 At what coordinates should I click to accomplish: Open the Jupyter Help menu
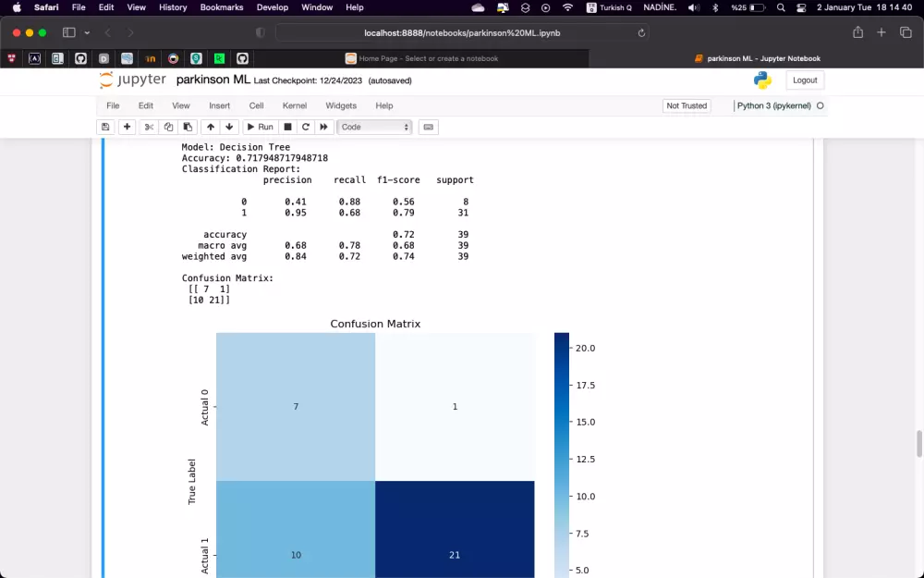[x=384, y=105]
